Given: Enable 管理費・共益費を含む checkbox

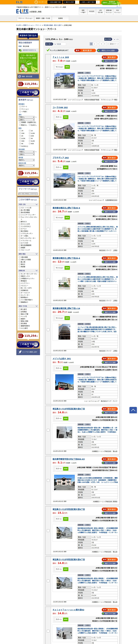Looking at the screenshot, I should pos(20,122).
